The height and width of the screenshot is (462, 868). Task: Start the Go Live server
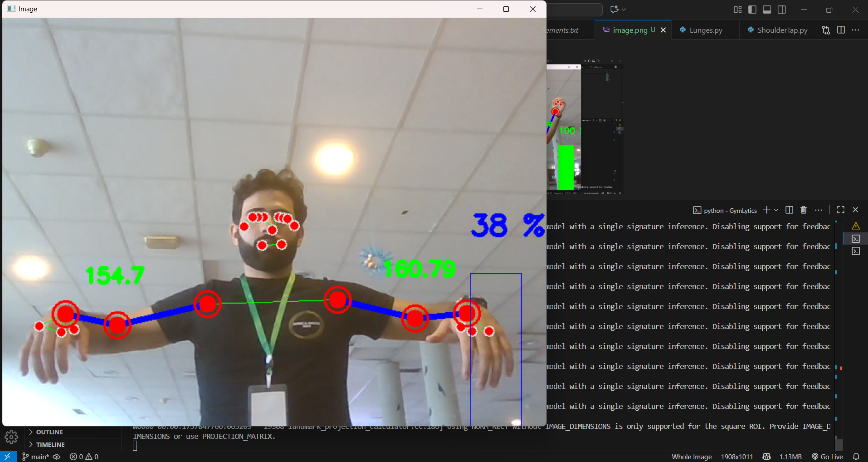pos(828,457)
